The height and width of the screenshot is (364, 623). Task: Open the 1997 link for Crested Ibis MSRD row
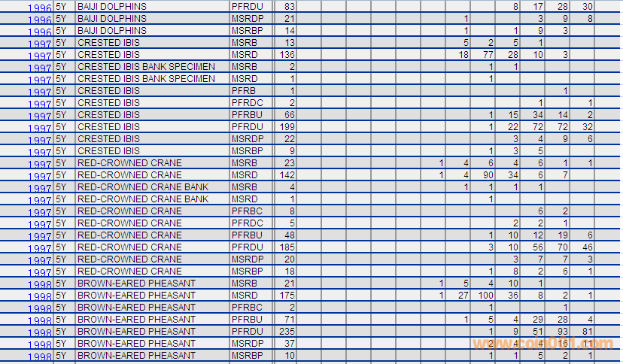click(40, 56)
